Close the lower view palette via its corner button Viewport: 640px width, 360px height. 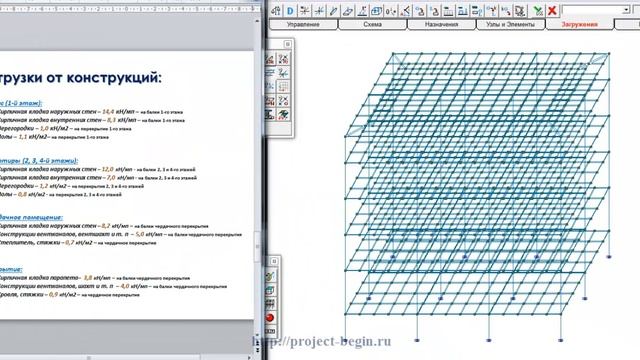coord(274,261)
